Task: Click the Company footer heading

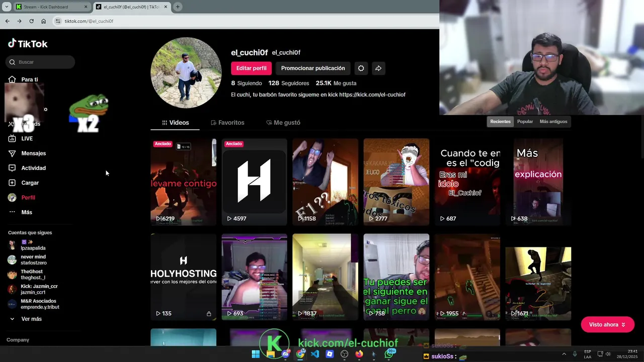Action: tap(18, 340)
